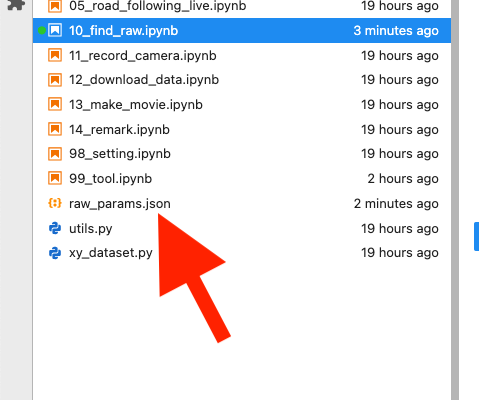Click the notebook icon of 11_record_camera.ipynb
This screenshot has height=400, width=479.
click(55, 55)
